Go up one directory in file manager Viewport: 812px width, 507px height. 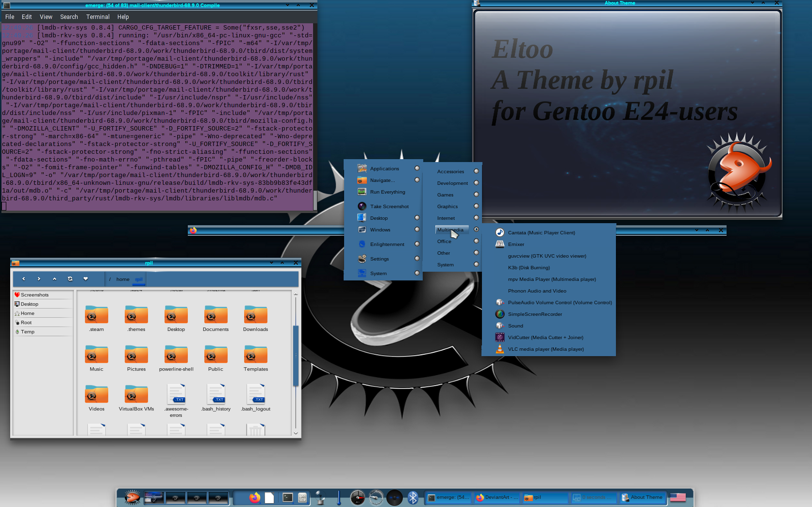point(54,279)
